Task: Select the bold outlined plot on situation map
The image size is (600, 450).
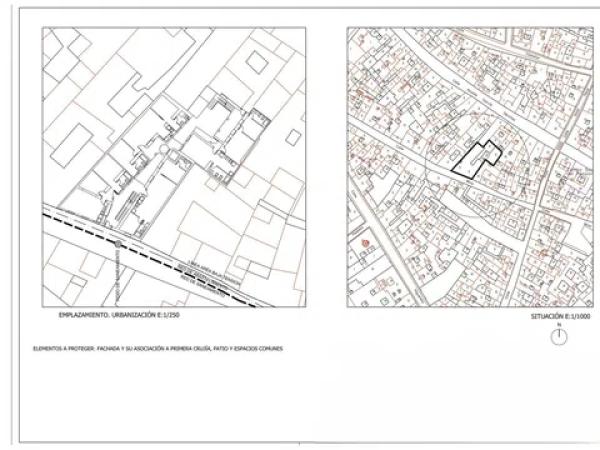Action: coord(476,160)
